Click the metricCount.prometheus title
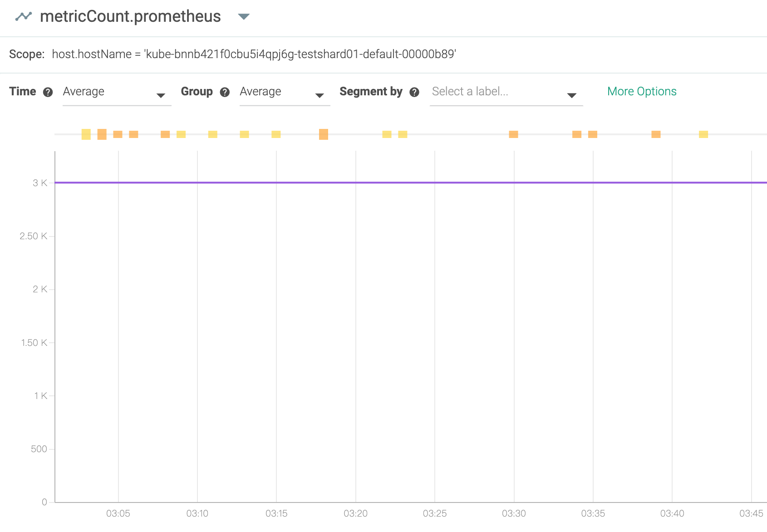The width and height of the screenshot is (767, 532). tap(130, 16)
